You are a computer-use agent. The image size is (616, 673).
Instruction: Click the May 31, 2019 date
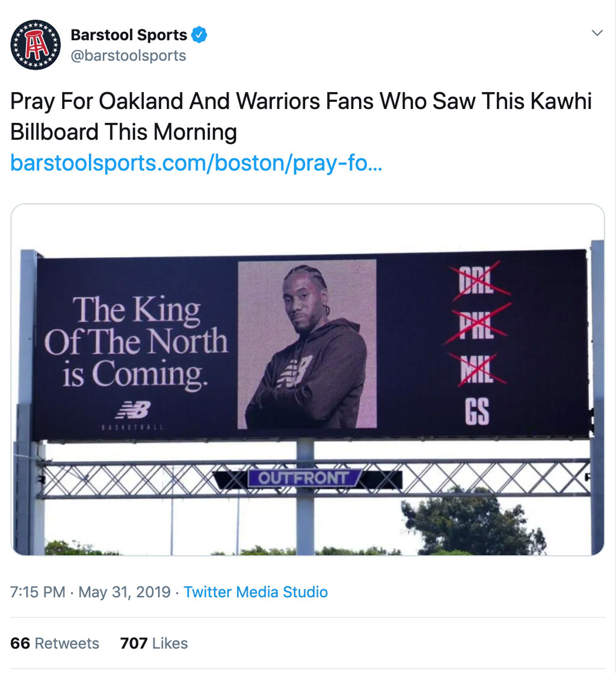125,592
